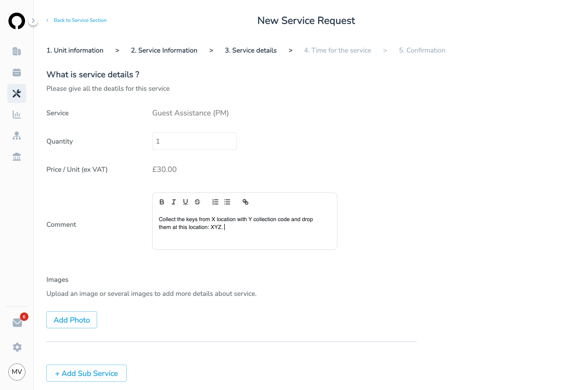Click the £30.00 price value
Screen dimensions: 588x390
click(164, 169)
